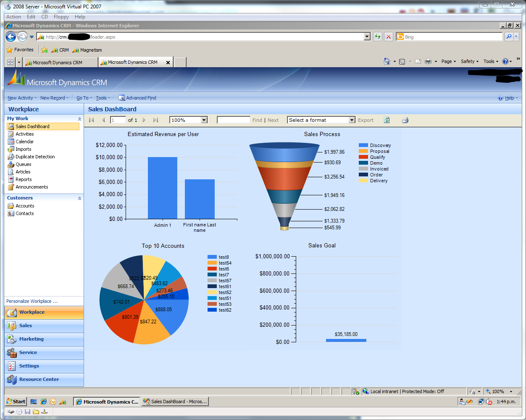The height and width of the screenshot is (420, 526).
Task: Click Personalize Workplace link
Action: coord(32,301)
